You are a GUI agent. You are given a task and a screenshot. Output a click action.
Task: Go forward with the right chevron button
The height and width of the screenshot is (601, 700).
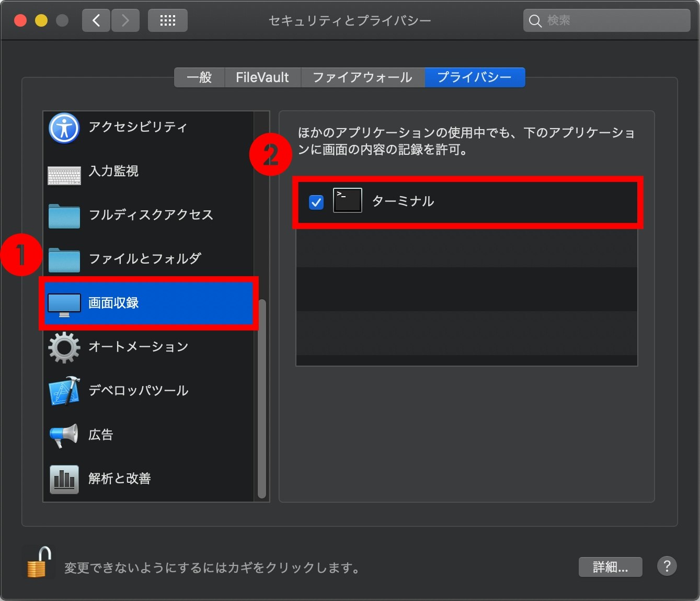click(125, 20)
